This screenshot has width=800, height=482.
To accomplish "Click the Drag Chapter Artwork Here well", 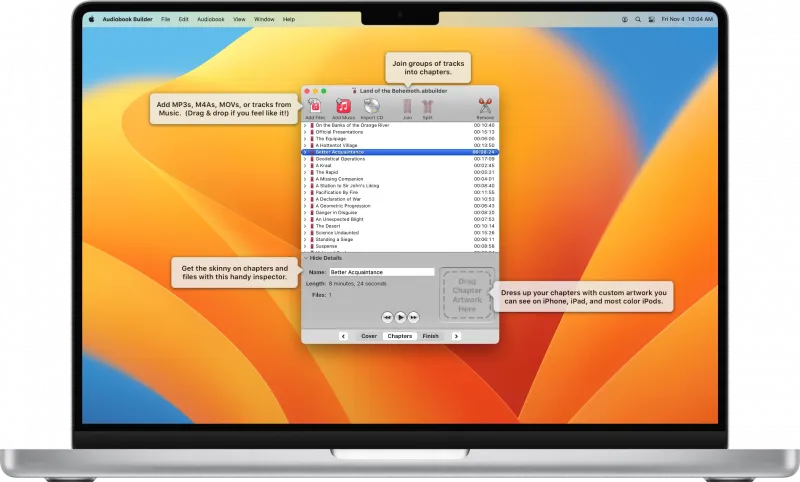I will point(467,295).
